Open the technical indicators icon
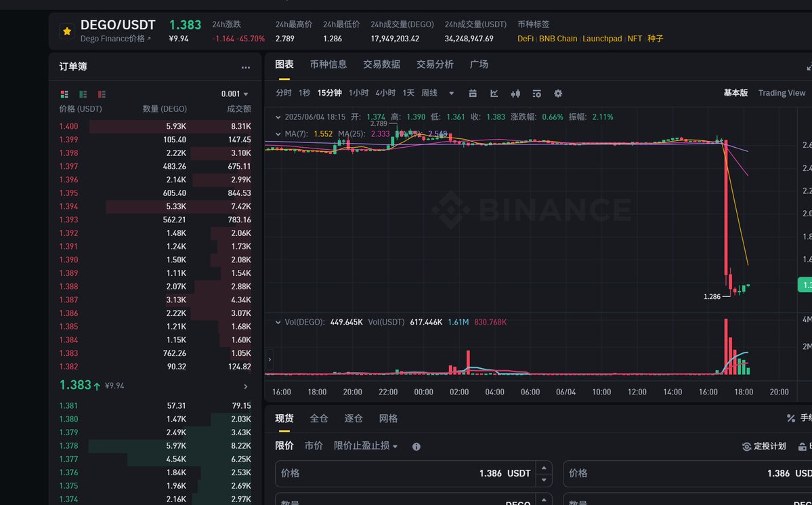Image resolution: width=812 pixels, height=505 pixels. [x=494, y=94]
